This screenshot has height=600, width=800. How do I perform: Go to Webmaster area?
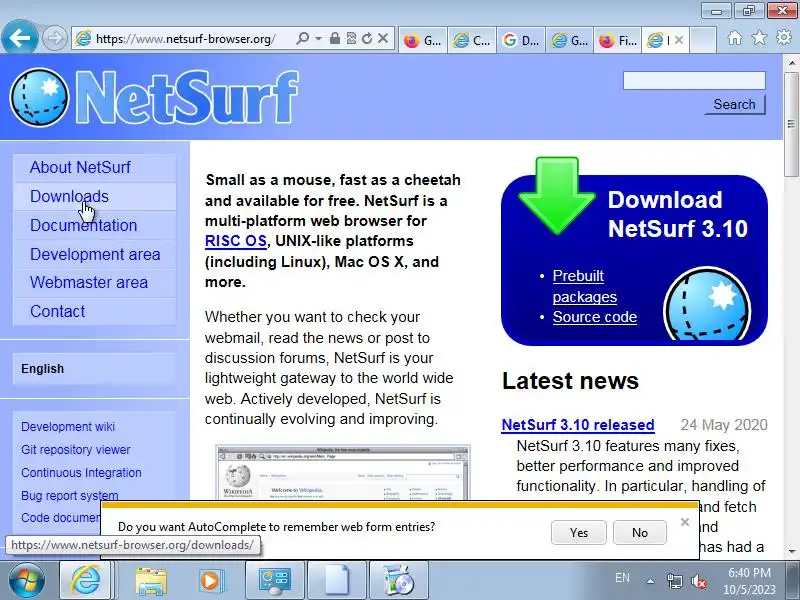click(89, 283)
